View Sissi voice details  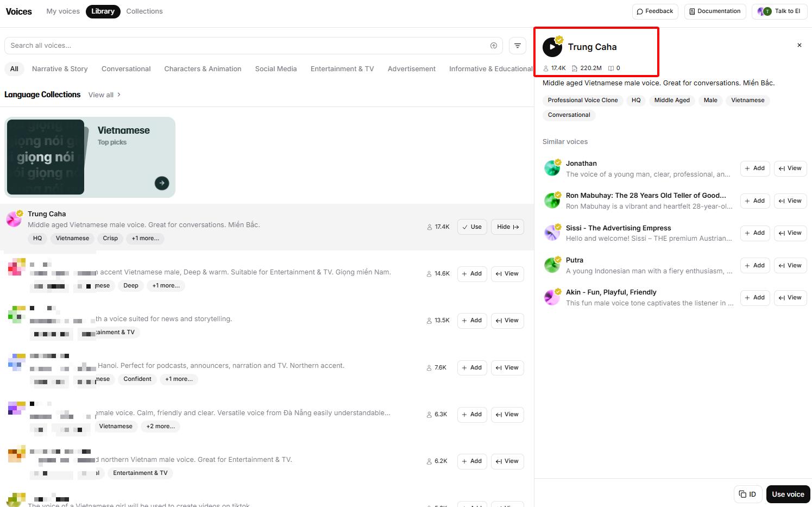click(790, 233)
